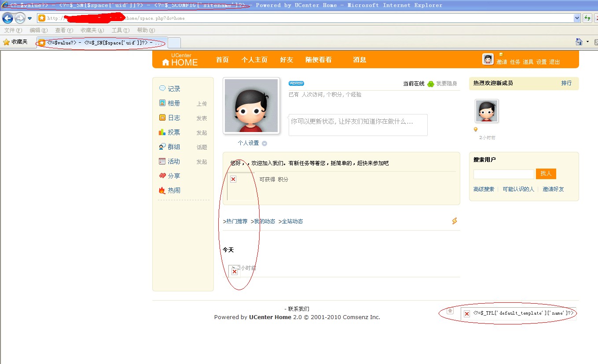This screenshot has width=598, height=364.
Task: Click the status update text box
Action: 358,125
